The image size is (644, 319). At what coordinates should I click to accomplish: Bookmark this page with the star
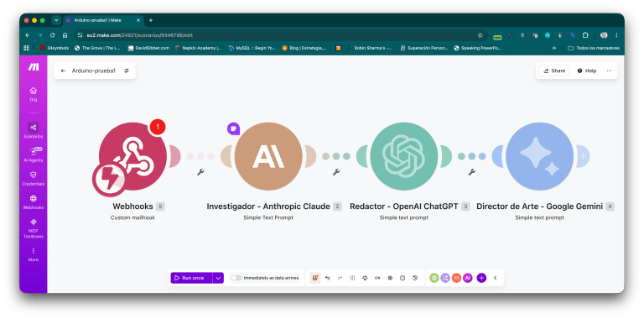click(480, 35)
